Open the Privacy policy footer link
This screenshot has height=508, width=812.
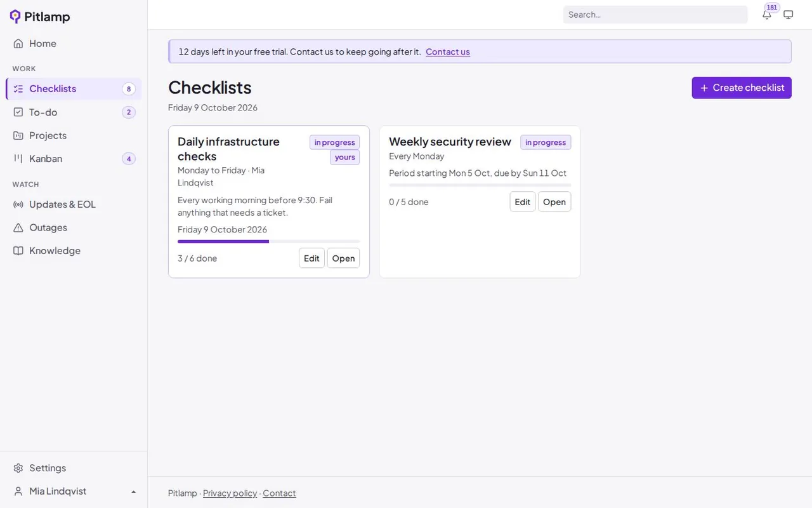point(230,493)
